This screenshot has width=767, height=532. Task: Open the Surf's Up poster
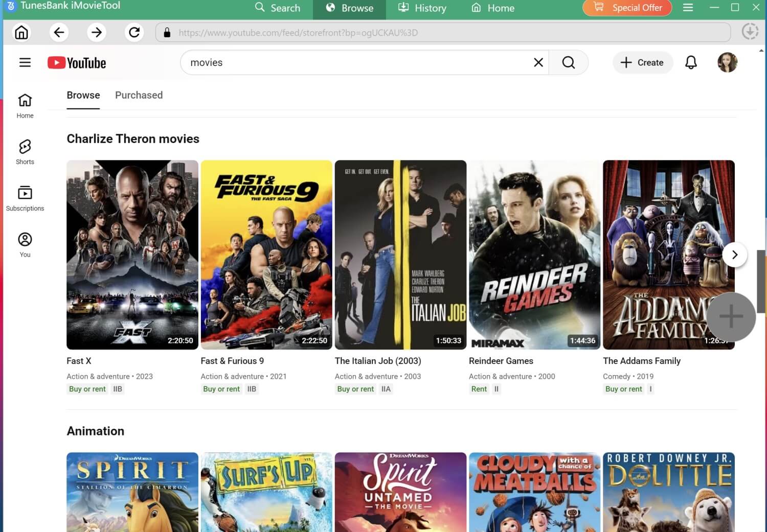pyautogui.click(x=266, y=492)
